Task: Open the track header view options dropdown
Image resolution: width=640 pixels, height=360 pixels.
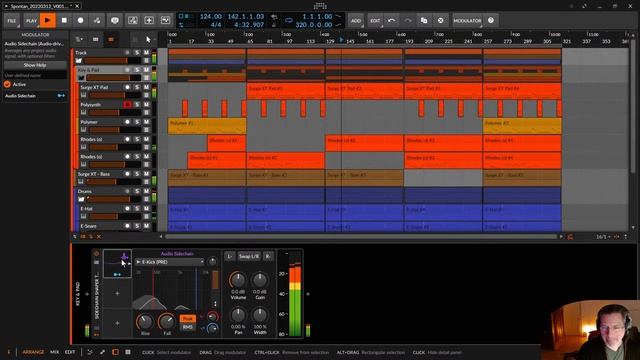Action: click(79, 40)
